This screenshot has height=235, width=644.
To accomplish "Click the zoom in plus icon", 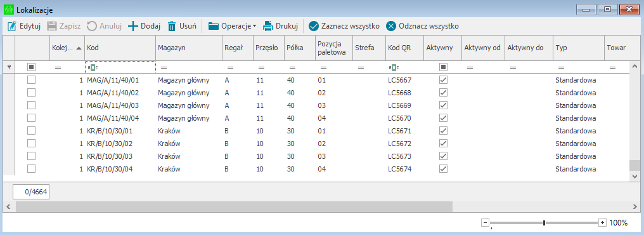I will [x=603, y=223].
